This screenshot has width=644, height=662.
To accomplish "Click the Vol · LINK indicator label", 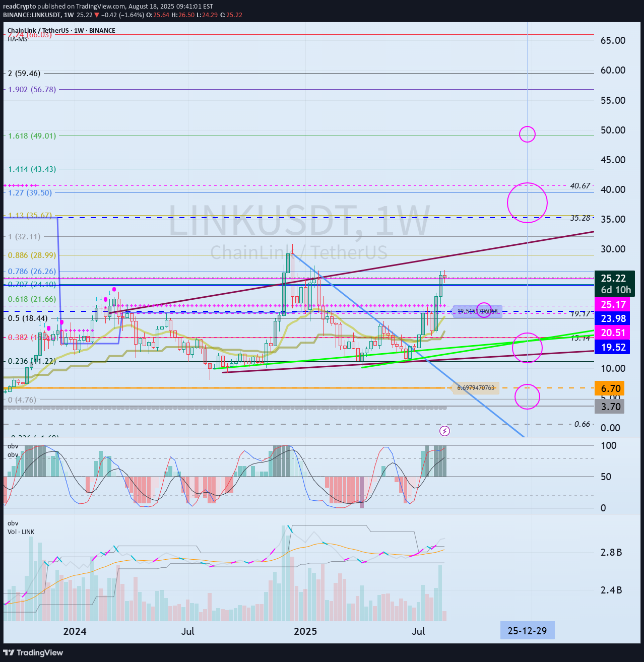I will tap(21, 532).
